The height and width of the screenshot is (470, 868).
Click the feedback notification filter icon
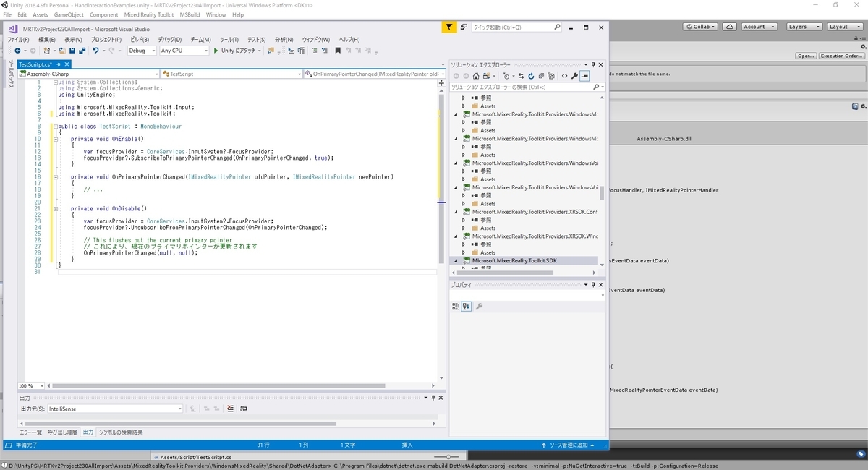[448, 27]
